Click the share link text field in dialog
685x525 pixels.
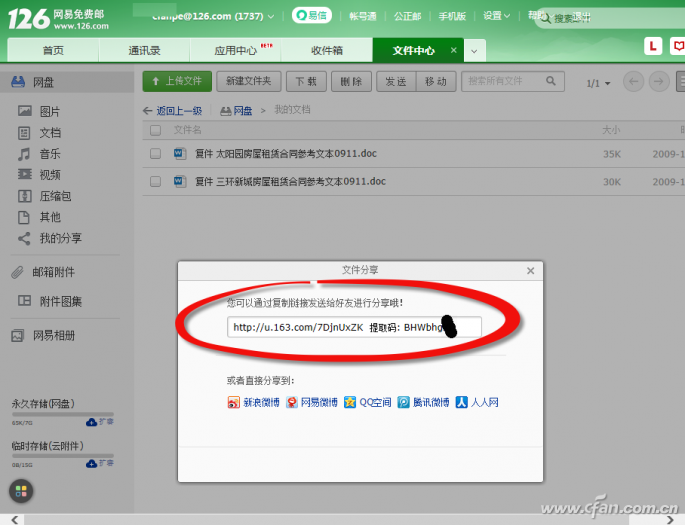pos(354,327)
